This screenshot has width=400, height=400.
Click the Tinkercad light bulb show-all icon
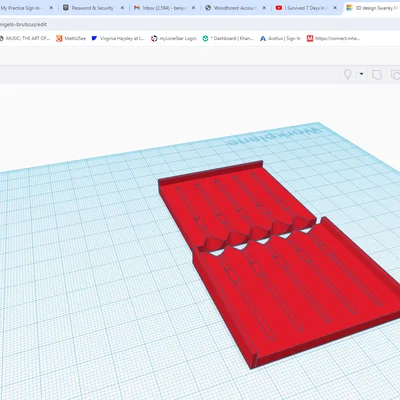348,74
